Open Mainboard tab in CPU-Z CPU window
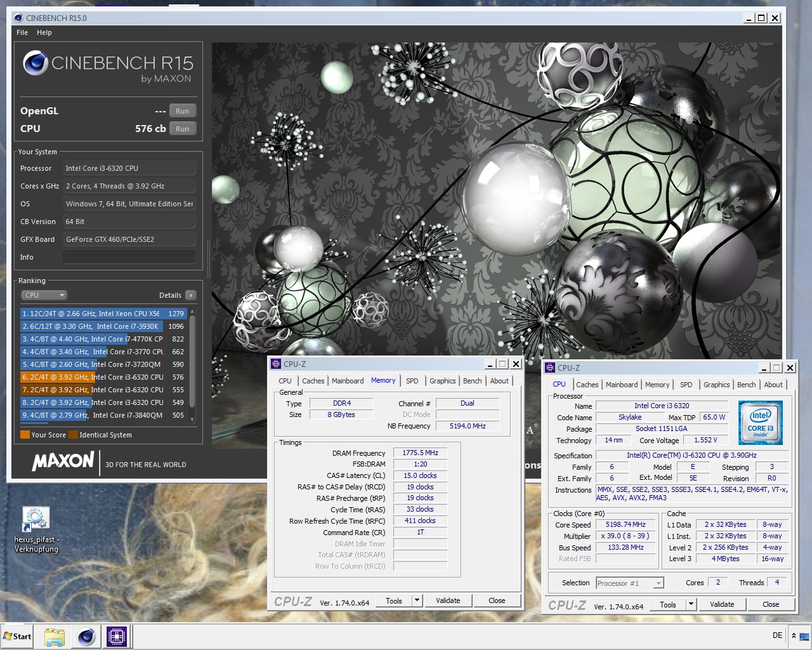812x650 pixels. coord(622,385)
